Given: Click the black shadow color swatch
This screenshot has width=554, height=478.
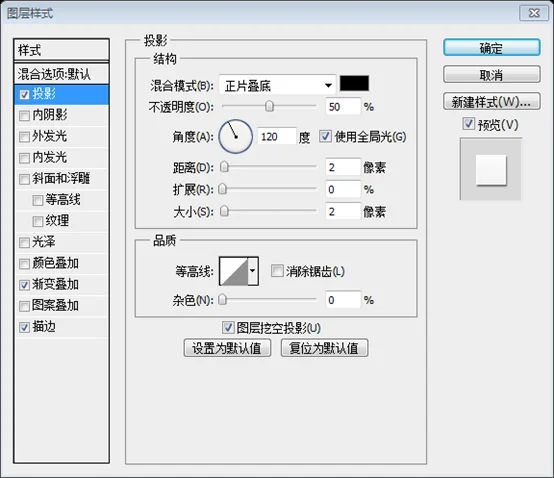Looking at the screenshot, I should tap(354, 83).
